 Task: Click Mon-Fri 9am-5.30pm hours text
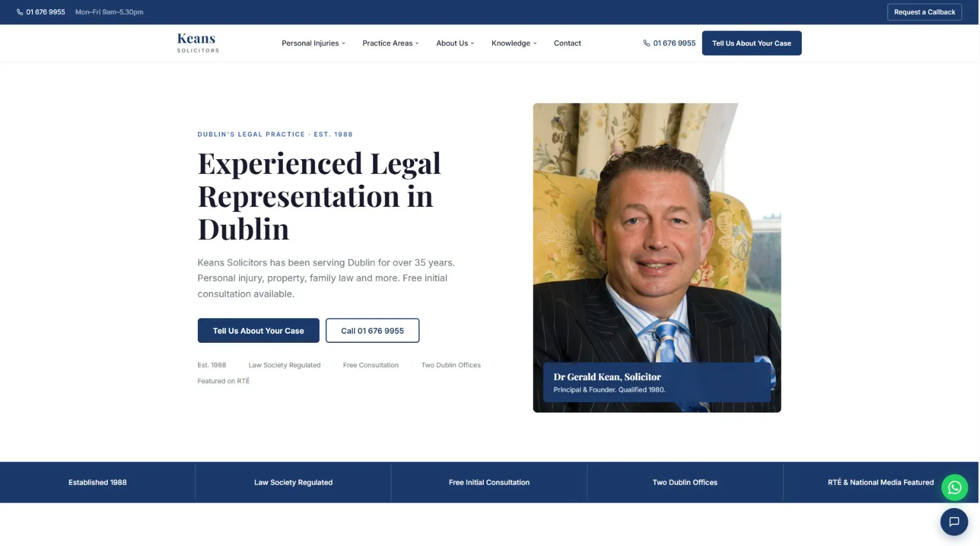click(109, 12)
